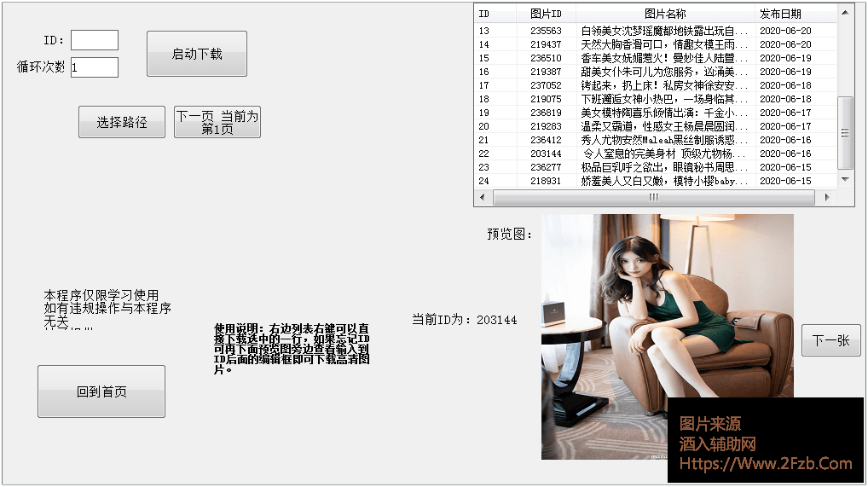The image size is (868, 487).
Task: Open the 选择路径 path chooser
Action: coord(122,122)
